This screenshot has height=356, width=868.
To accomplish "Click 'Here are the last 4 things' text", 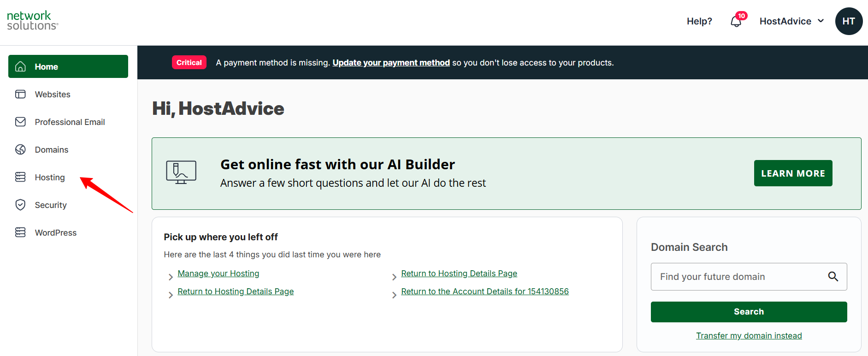I will [272, 255].
